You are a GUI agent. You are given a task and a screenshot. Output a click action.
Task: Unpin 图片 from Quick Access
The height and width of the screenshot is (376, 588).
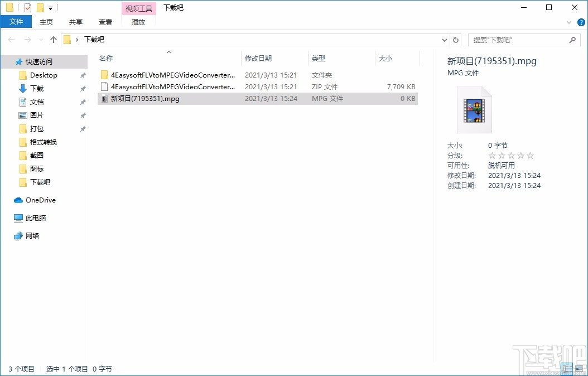point(83,115)
